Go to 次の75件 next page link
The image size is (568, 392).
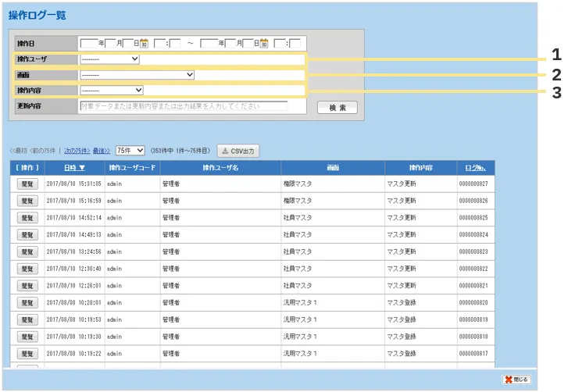[x=77, y=150]
